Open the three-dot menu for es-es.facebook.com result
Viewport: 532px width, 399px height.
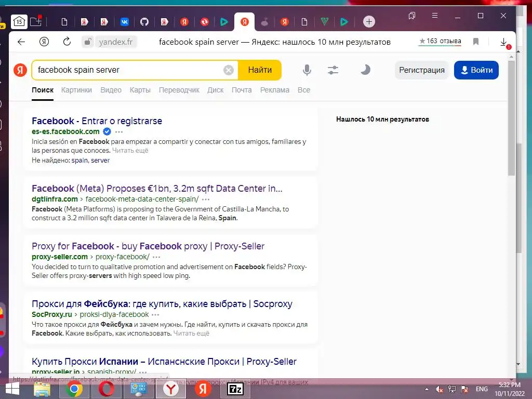coord(119,131)
